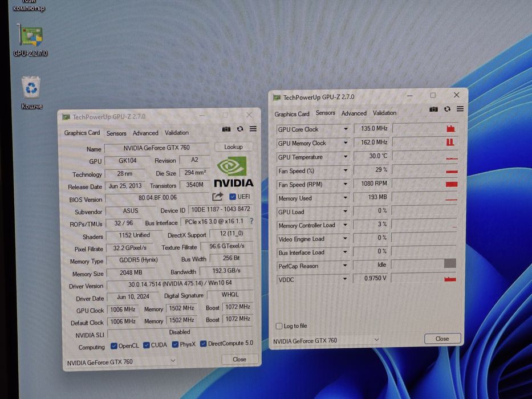Take screenshot via camera icon in Graphics Card window
Viewport: 532px width, 399px height.
click(226, 129)
